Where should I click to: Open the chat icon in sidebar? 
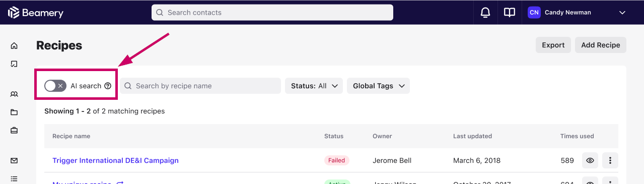point(14,64)
